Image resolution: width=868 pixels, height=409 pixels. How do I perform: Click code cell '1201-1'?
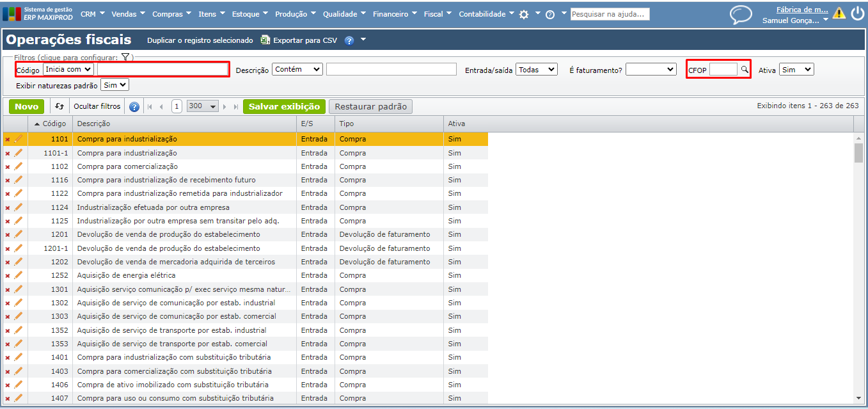(x=50, y=248)
